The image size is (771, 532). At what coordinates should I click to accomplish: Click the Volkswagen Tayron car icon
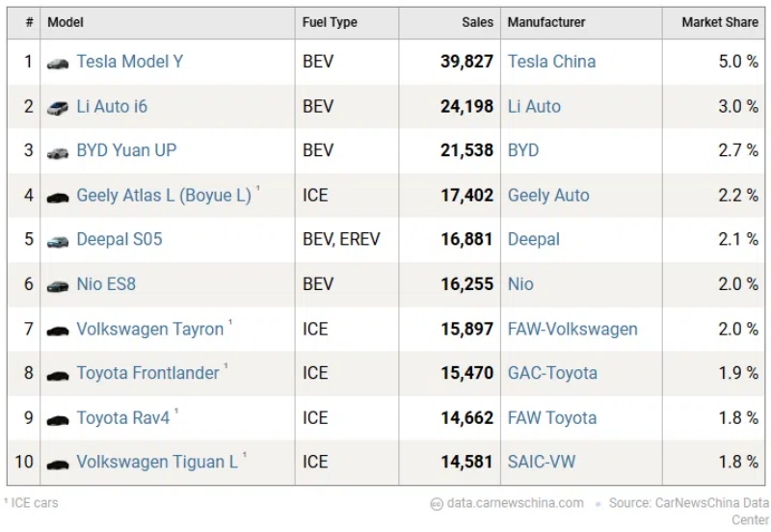point(58,331)
